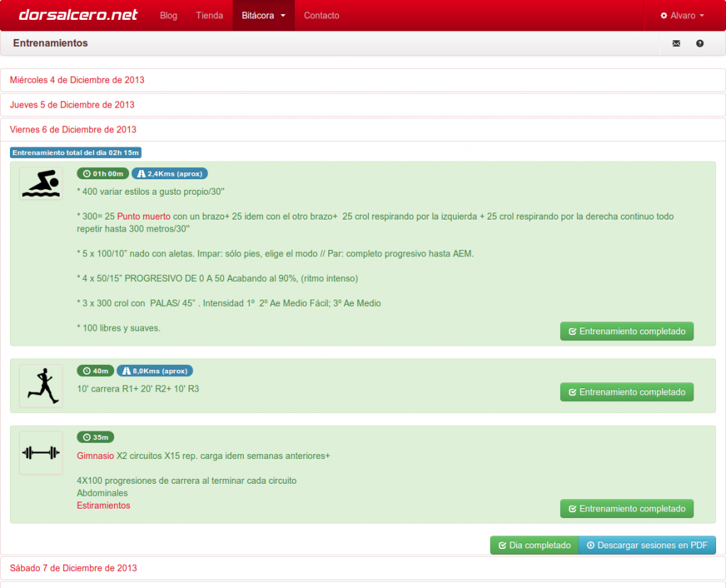
Task: Click the running workout icon
Action: [40, 386]
